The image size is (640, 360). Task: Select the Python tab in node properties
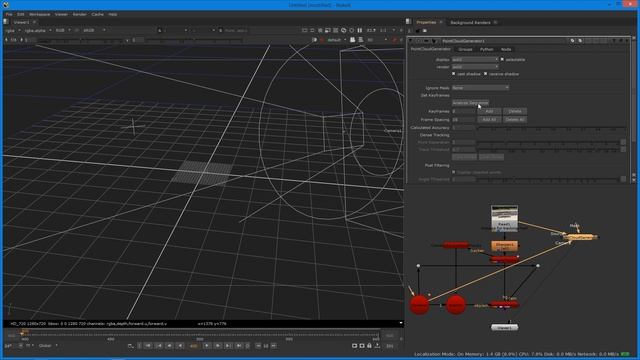[487, 49]
